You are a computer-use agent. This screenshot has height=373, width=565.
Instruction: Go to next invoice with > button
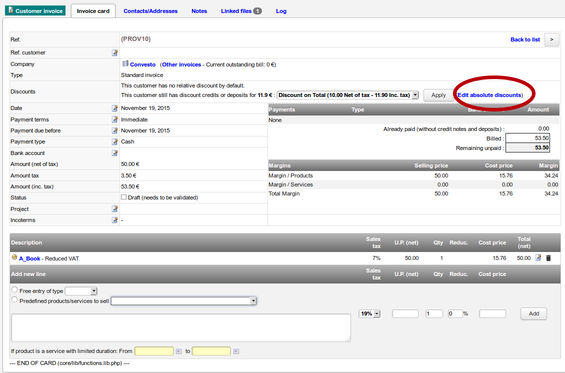click(x=551, y=40)
